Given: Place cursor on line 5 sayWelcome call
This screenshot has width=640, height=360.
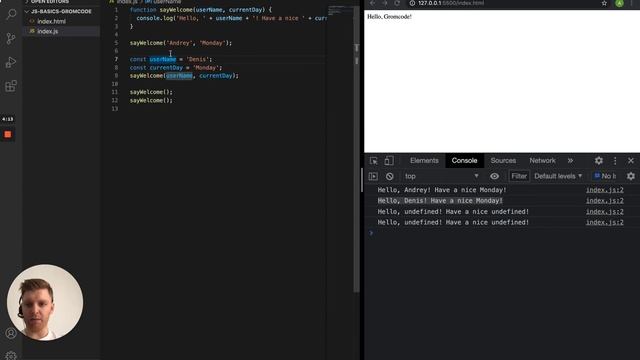Looking at the screenshot, I should coord(181,43).
